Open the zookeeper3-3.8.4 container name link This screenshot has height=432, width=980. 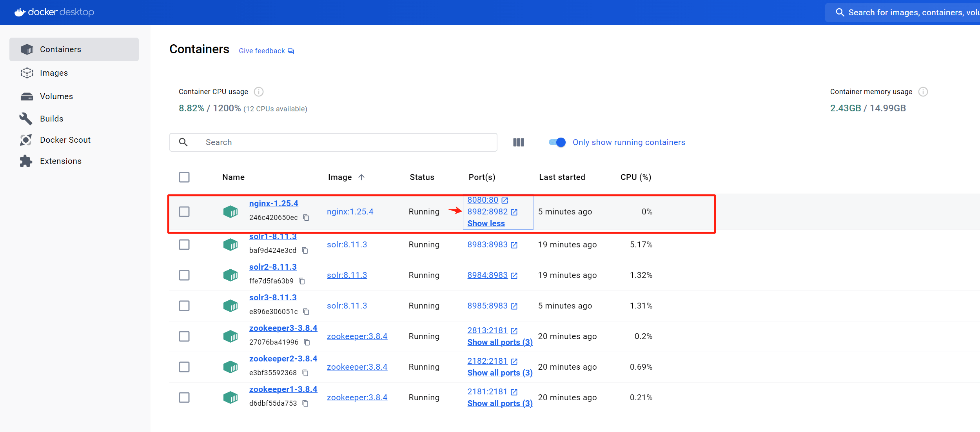283,328
